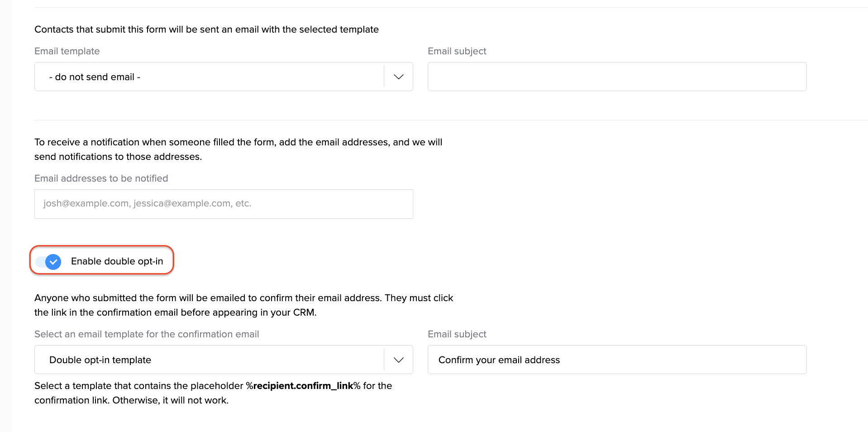Click the "To receive a notification" paragraph
Viewport: 868px width, 432px height.
click(x=238, y=142)
